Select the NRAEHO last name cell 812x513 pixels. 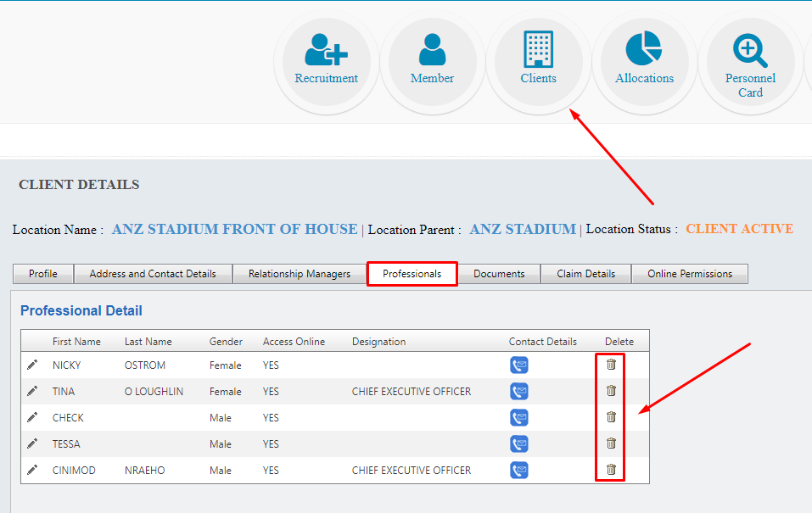(144, 471)
